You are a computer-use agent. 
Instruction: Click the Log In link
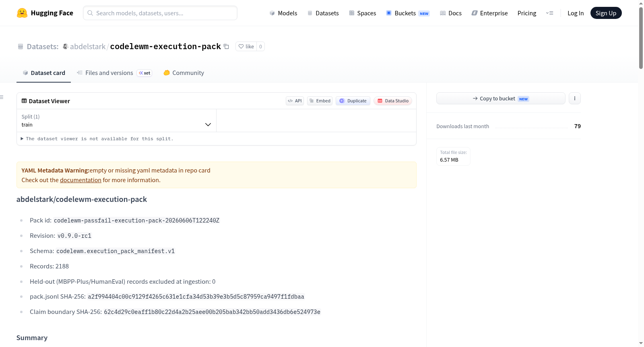pyautogui.click(x=576, y=13)
